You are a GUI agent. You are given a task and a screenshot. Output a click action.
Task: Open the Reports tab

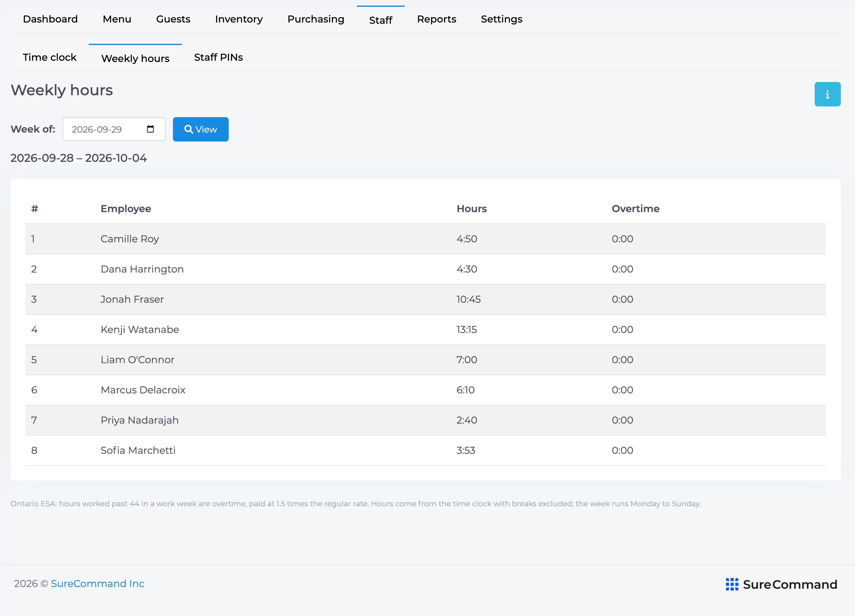(436, 19)
